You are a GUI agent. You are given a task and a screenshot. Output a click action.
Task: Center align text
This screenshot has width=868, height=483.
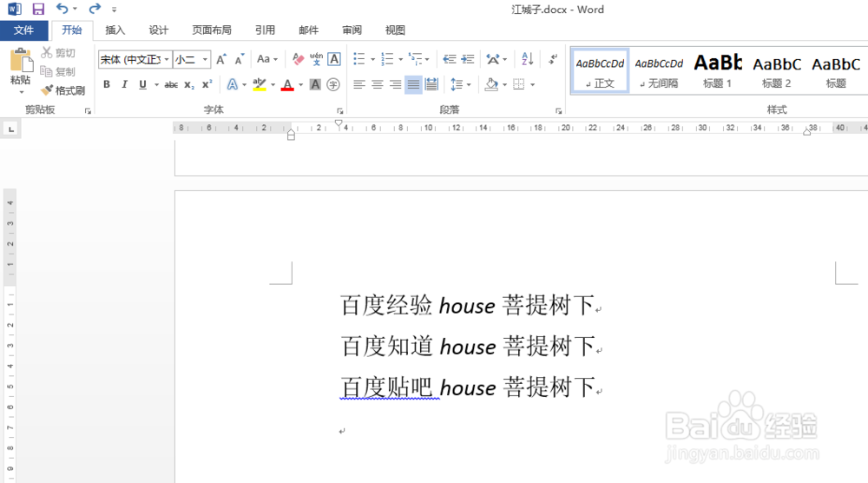point(378,85)
